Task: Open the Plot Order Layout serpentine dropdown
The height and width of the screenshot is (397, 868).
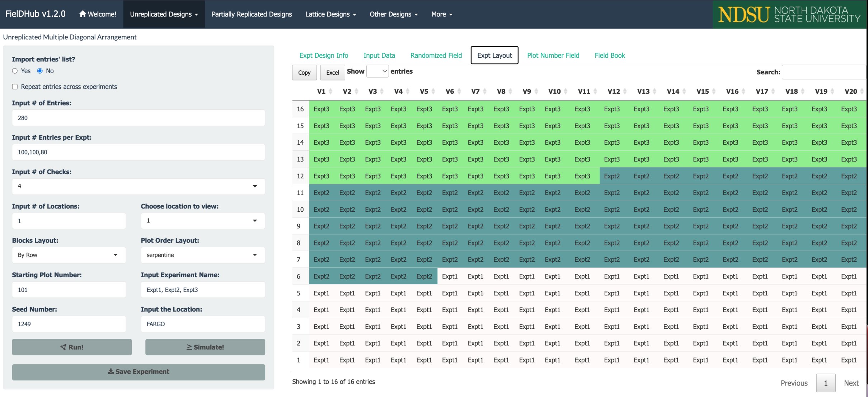Action: coord(202,255)
